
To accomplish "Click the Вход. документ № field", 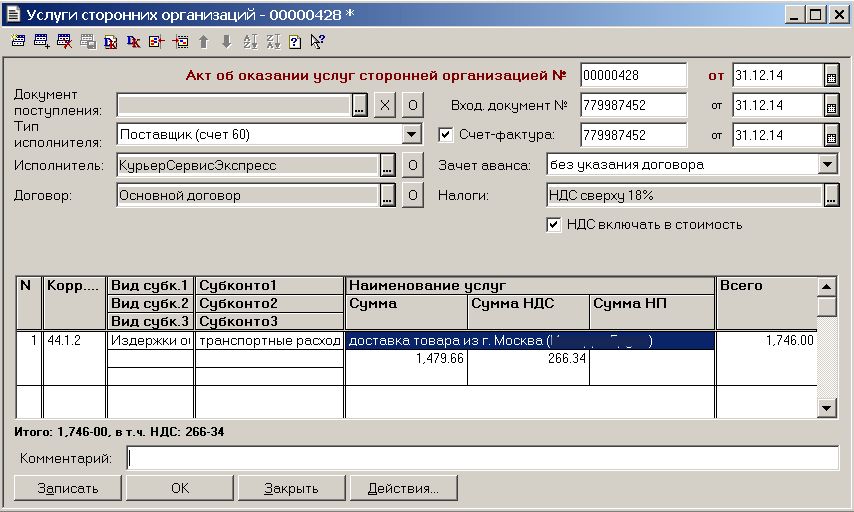I will (x=633, y=106).
